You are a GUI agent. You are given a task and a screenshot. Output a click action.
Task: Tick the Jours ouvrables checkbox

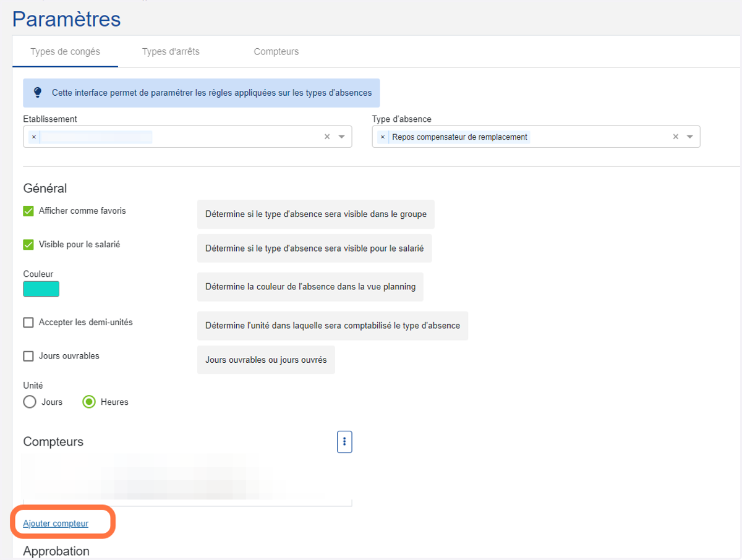(x=28, y=357)
